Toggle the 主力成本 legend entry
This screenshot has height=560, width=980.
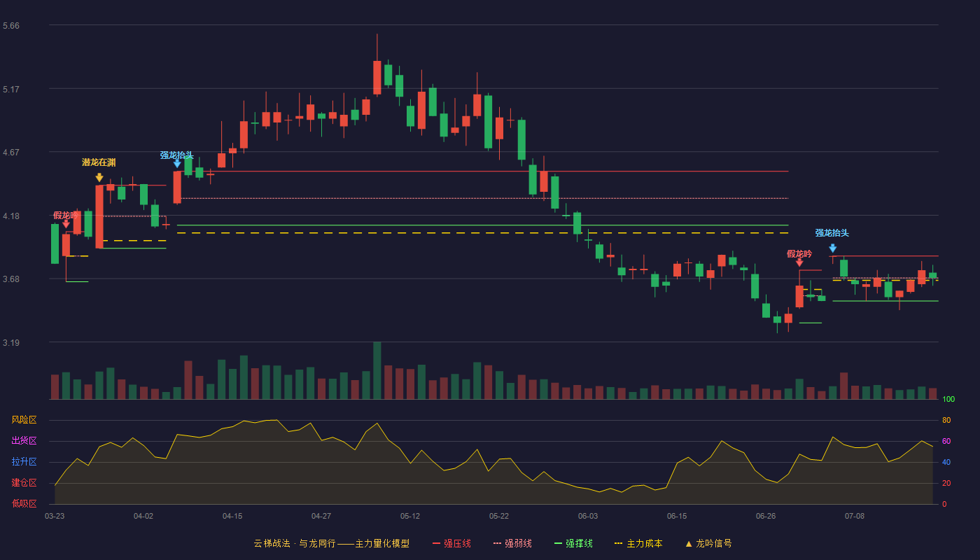pyautogui.click(x=638, y=543)
